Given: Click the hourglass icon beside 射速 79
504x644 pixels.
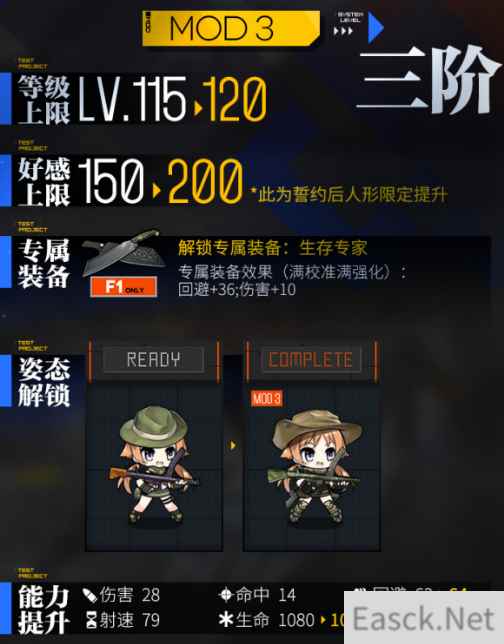Looking at the screenshot, I should tap(91, 620).
